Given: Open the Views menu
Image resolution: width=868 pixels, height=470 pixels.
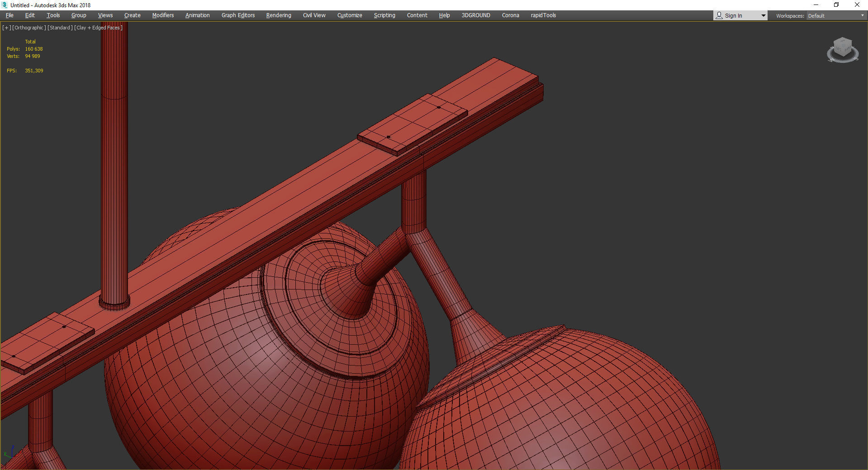Looking at the screenshot, I should (x=105, y=15).
